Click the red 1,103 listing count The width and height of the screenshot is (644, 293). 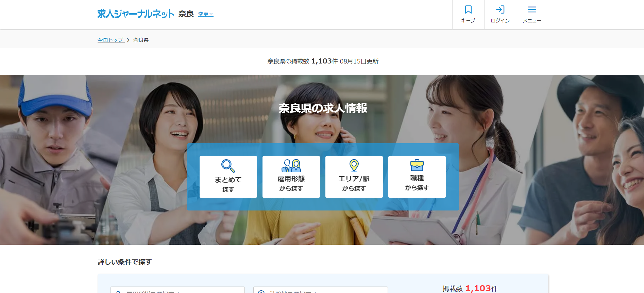478,288
